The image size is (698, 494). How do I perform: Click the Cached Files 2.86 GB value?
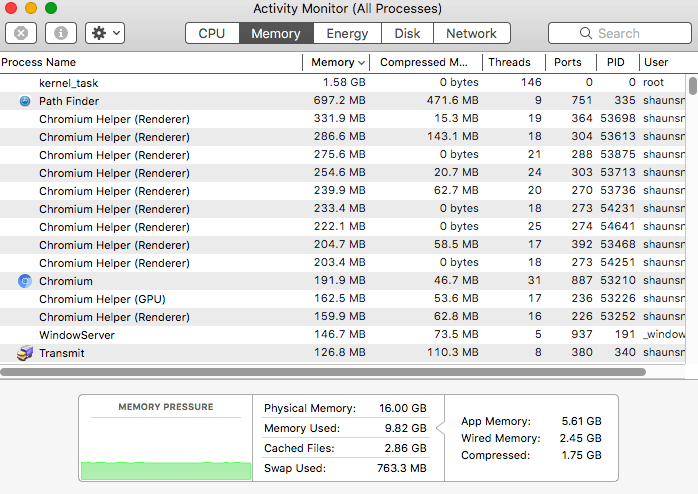pos(406,448)
